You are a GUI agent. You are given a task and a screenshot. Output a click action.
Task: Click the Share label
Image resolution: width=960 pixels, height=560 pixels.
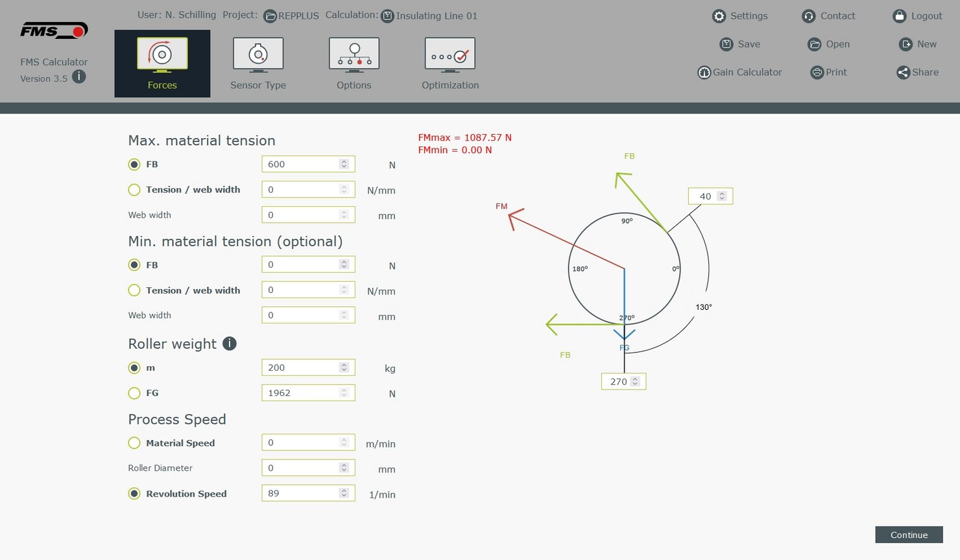click(926, 73)
